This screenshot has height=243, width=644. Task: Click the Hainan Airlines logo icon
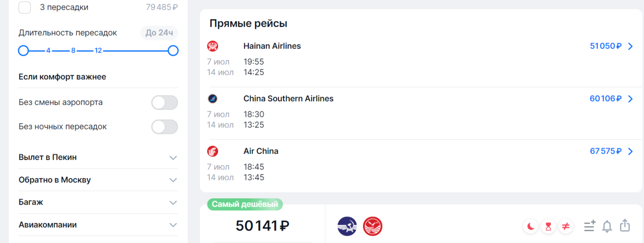coord(213,46)
